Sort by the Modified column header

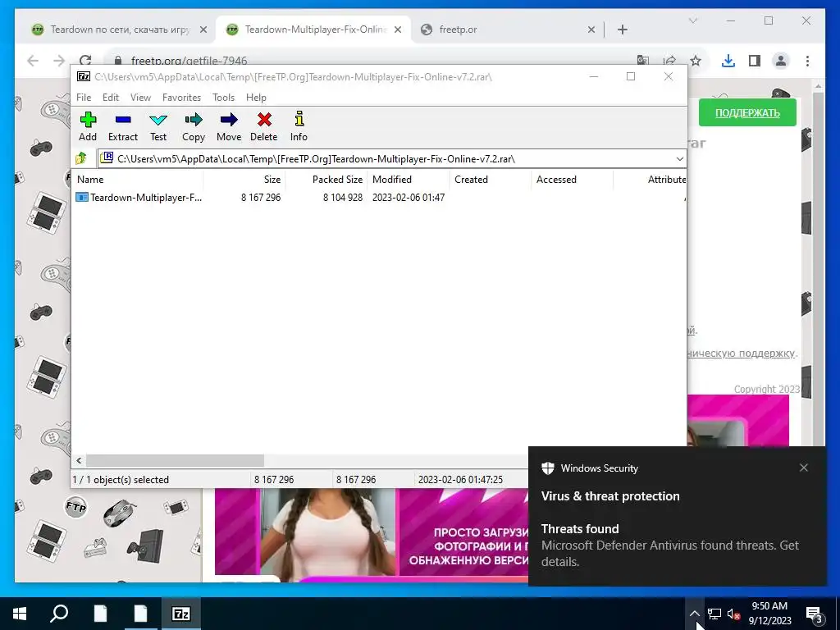point(409,180)
